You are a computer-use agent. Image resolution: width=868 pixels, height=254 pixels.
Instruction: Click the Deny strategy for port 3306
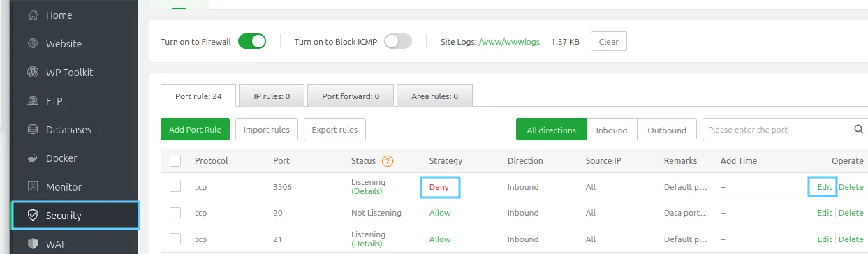coord(439,187)
